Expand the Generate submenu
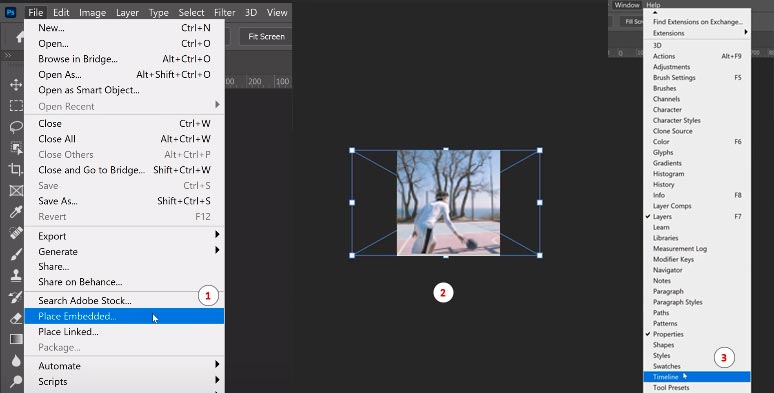The height and width of the screenshot is (393, 774). (124, 251)
